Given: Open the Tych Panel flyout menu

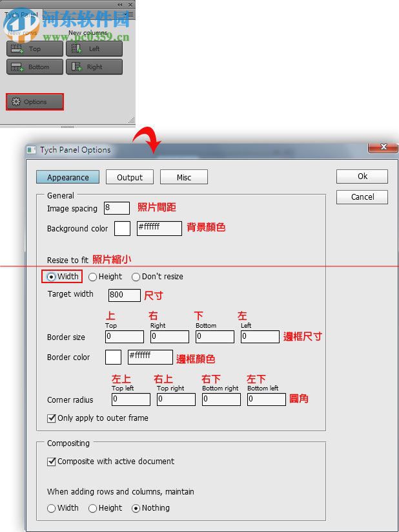Looking at the screenshot, I should 130,15.
